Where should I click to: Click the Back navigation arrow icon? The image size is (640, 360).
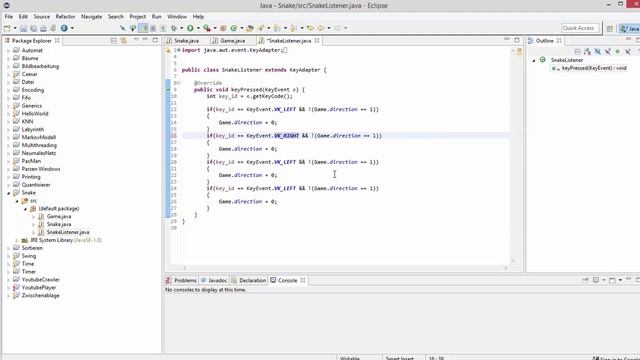point(321,28)
